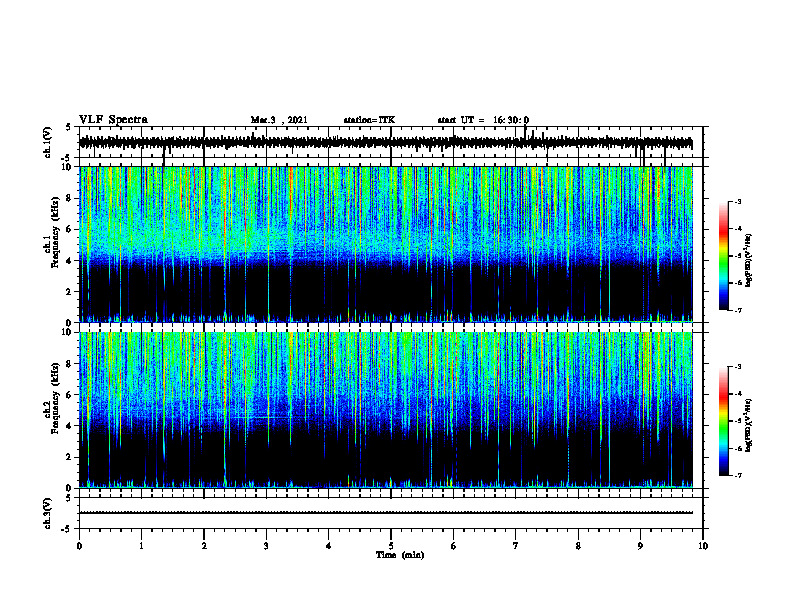This screenshot has width=792, height=612.
Task: Click the "ch.1(V)" axis label
Action: 48,142
